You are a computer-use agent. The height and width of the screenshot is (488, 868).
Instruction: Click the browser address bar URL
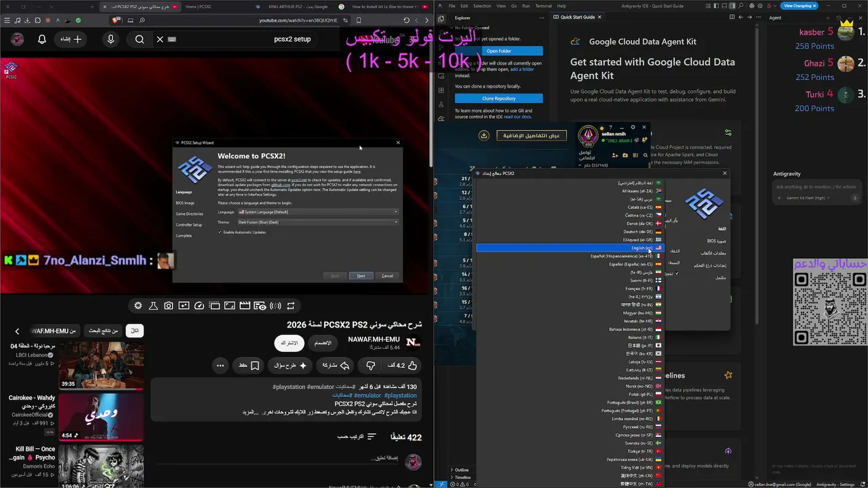[x=298, y=20]
